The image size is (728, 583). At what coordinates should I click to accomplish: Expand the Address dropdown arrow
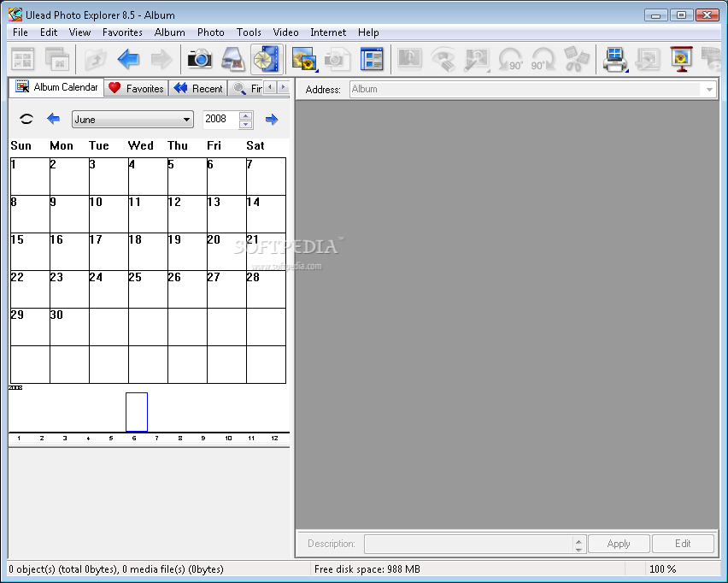coord(709,89)
